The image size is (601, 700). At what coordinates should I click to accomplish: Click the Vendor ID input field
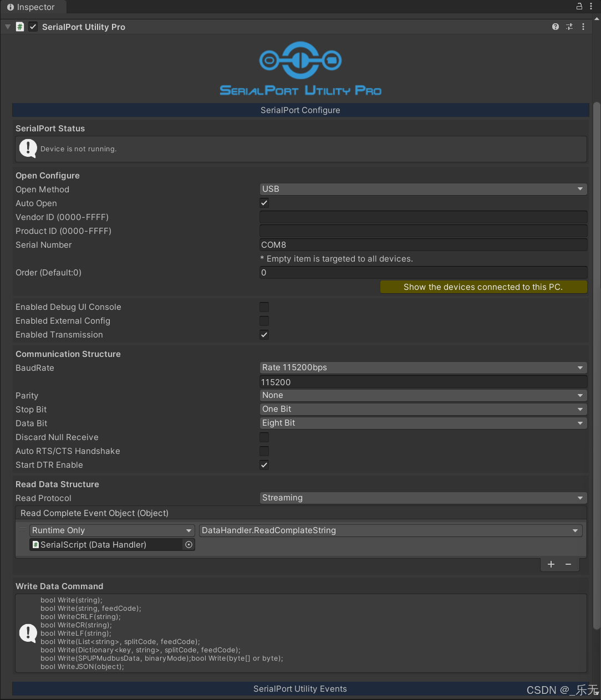(423, 217)
